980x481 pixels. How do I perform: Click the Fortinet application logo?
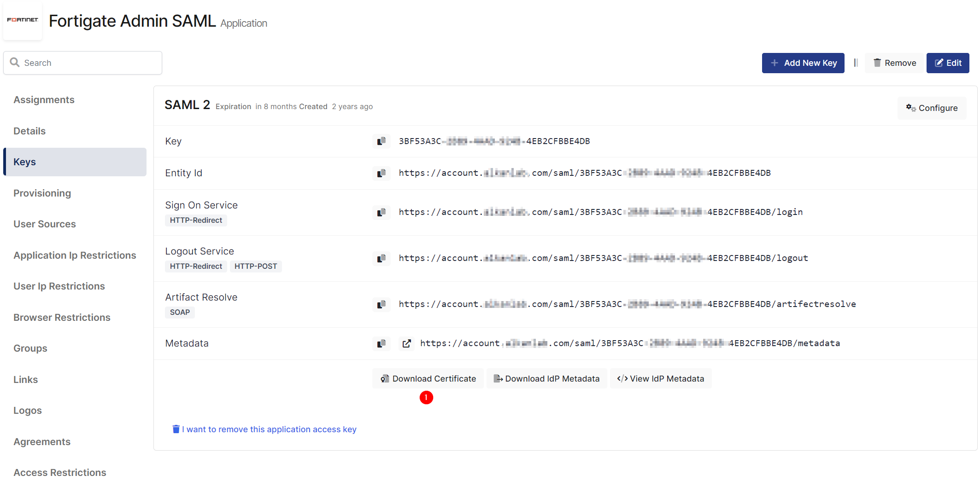click(x=23, y=20)
